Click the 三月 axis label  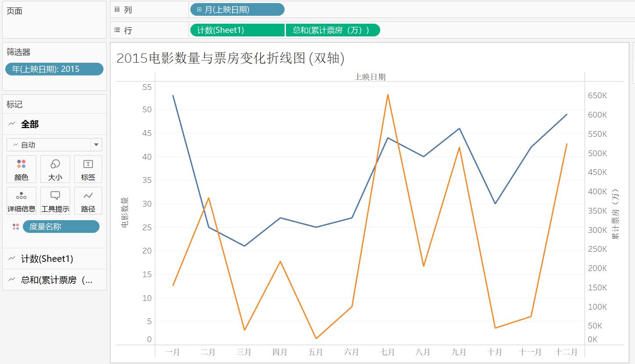pyautogui.click(x=244, y=352)
